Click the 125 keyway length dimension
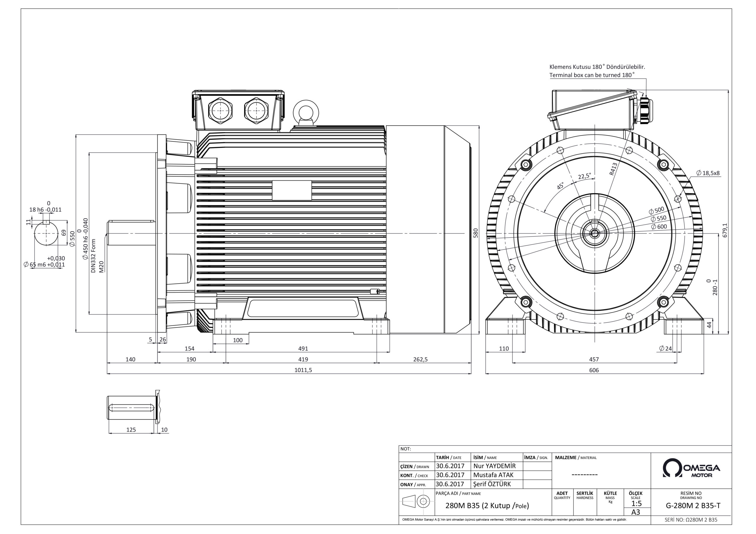 [x=131, y=430]
